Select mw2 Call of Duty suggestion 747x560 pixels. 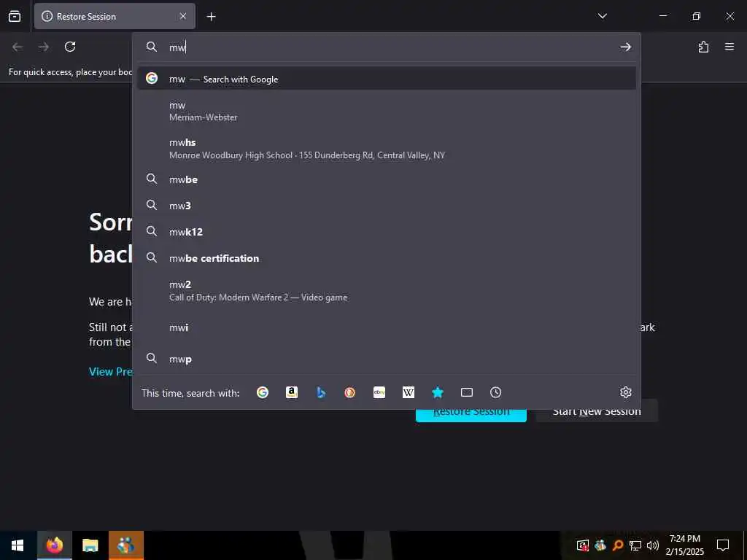387,290
